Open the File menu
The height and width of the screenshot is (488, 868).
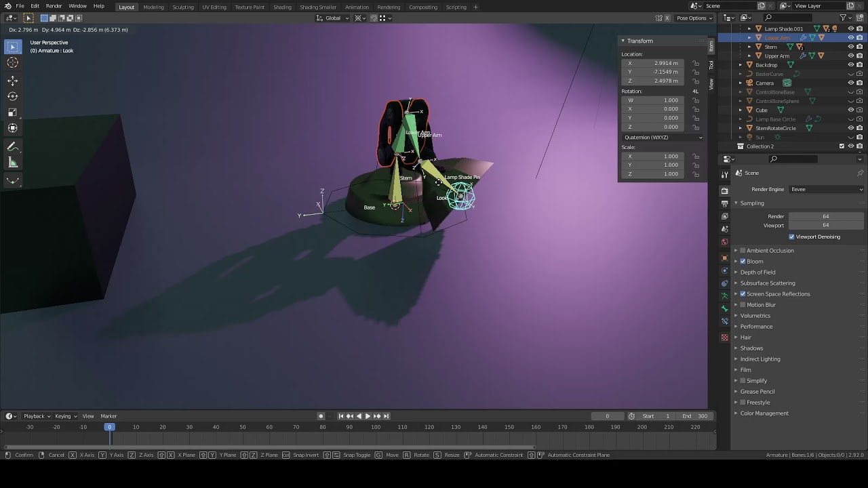(20, 6)
